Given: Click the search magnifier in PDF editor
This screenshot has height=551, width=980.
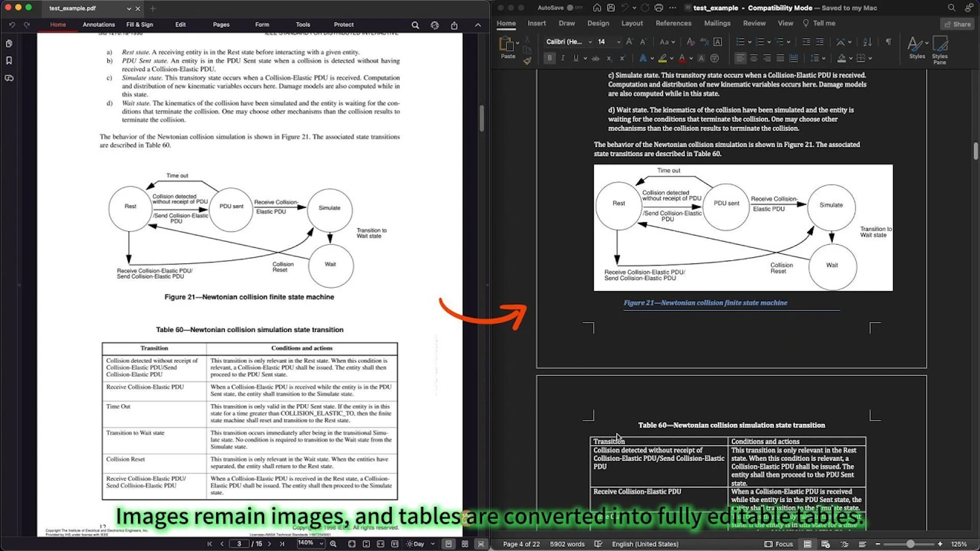Looking at the screenshot, I should click(x=415, y=25).
